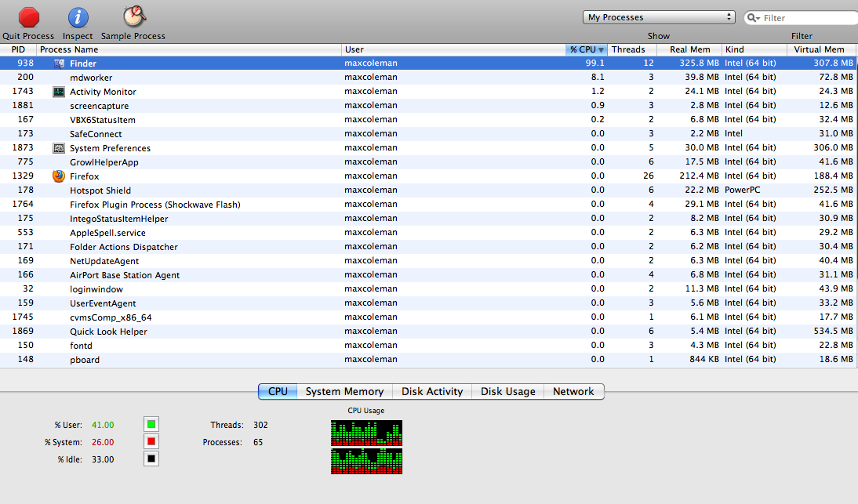Click the green % User color swatch
The height and width of the screenshot is (504, 858).
click(x=151, y=424)
